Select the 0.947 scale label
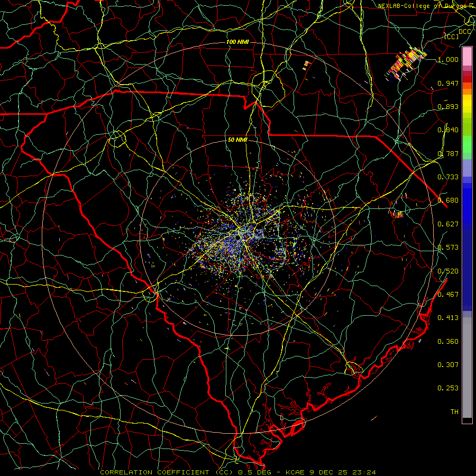Viewport: 476px width, 476px height. coord(448,83)
